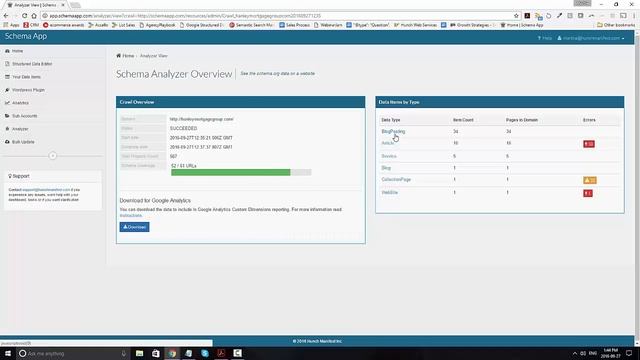Click the Schema App logo
This screenshot has width=640, height=360.
[26, 36]
